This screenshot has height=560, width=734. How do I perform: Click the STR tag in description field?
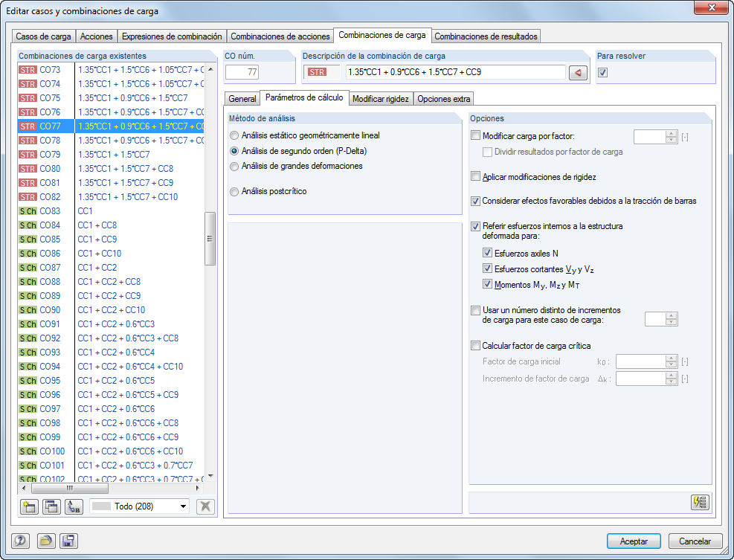coord(317,72)
